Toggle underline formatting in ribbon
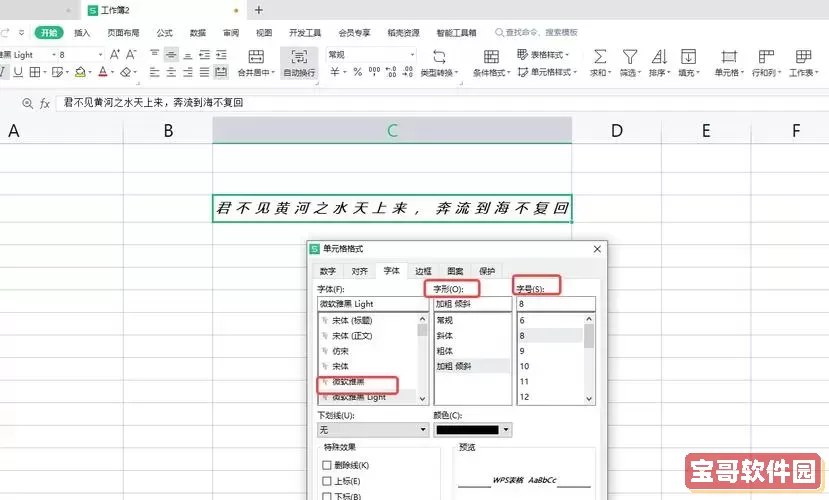829x500 pixels. pyautogui.click(x=18, y=72)
